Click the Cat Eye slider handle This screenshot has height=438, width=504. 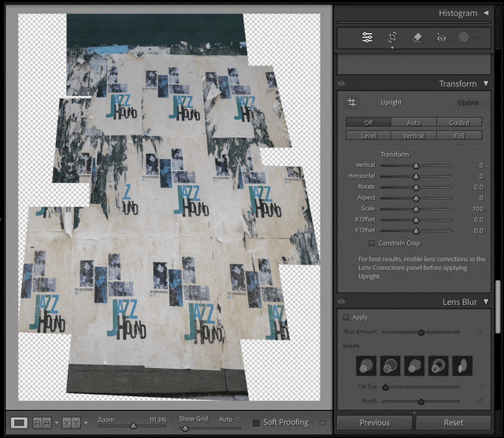pos(385,388)
